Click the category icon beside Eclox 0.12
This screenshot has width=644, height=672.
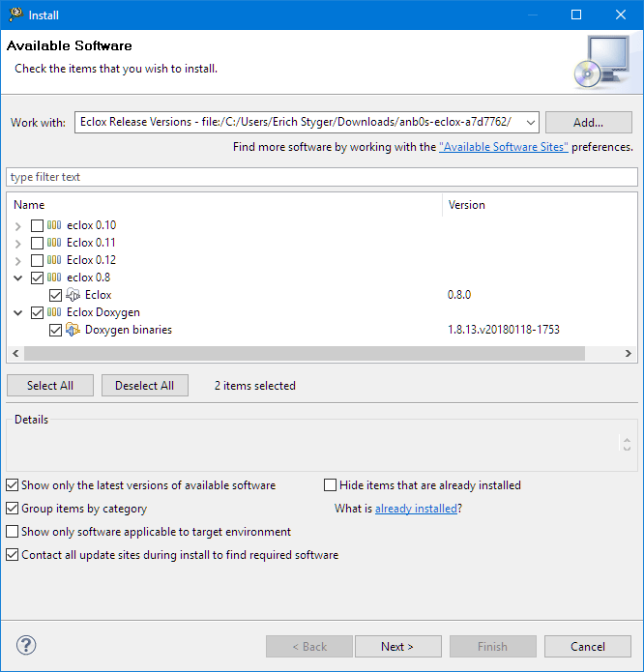coord(54,260)
